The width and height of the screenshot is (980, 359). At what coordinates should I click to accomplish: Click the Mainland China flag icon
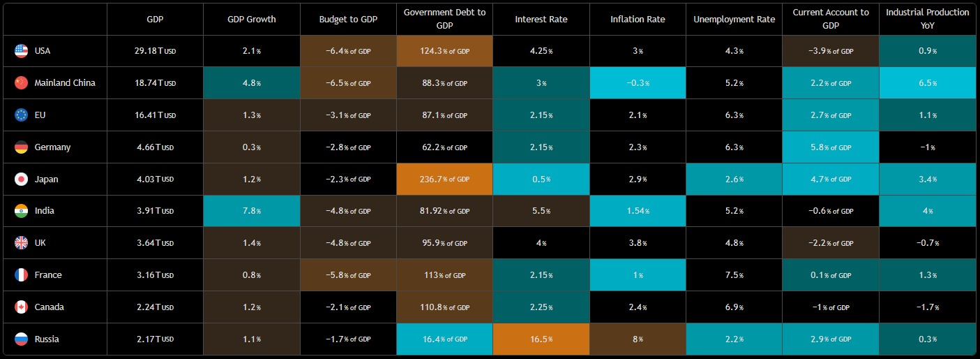point(21,83)
